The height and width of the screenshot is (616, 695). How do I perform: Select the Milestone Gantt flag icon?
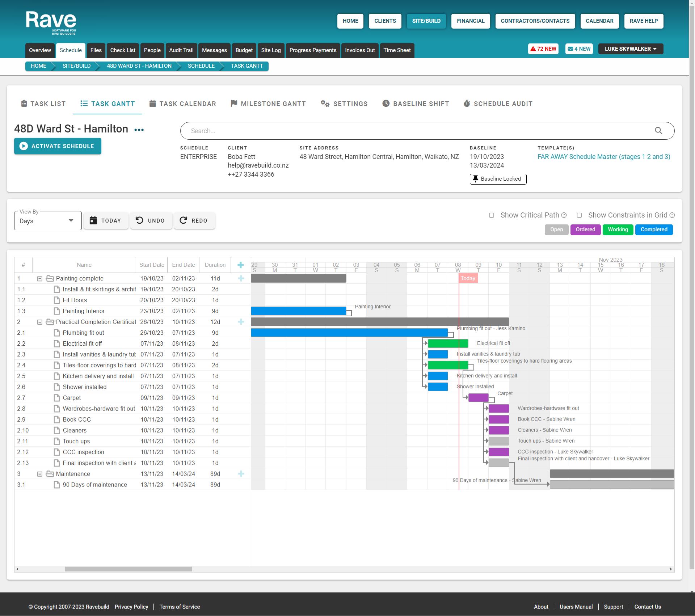tap(234, 104)
